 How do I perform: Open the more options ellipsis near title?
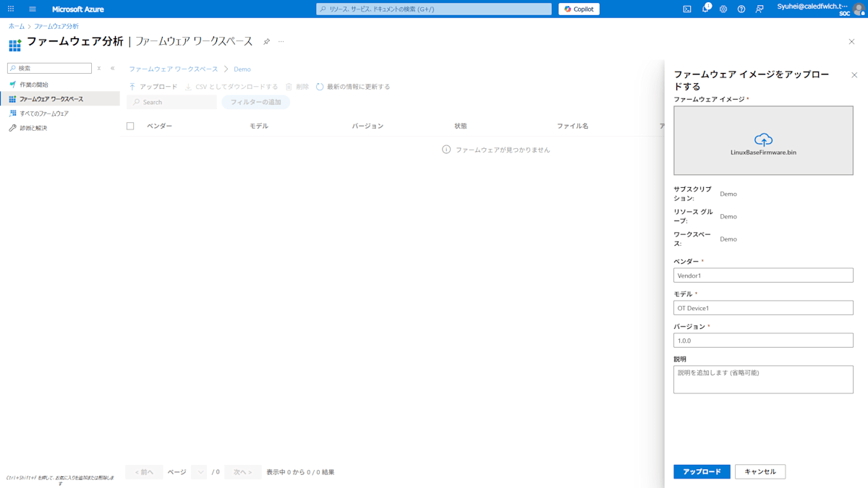point(281,42)
